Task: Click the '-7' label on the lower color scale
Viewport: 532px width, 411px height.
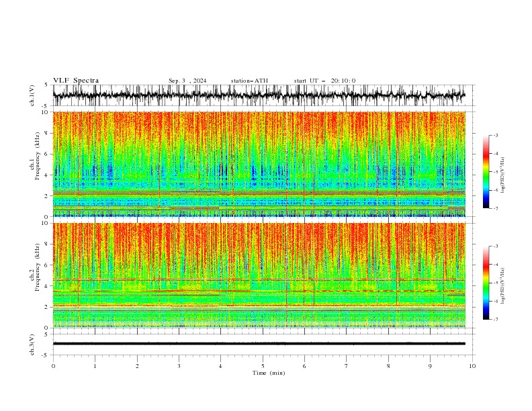Action: pyautogui.click(x=495, y=320)
